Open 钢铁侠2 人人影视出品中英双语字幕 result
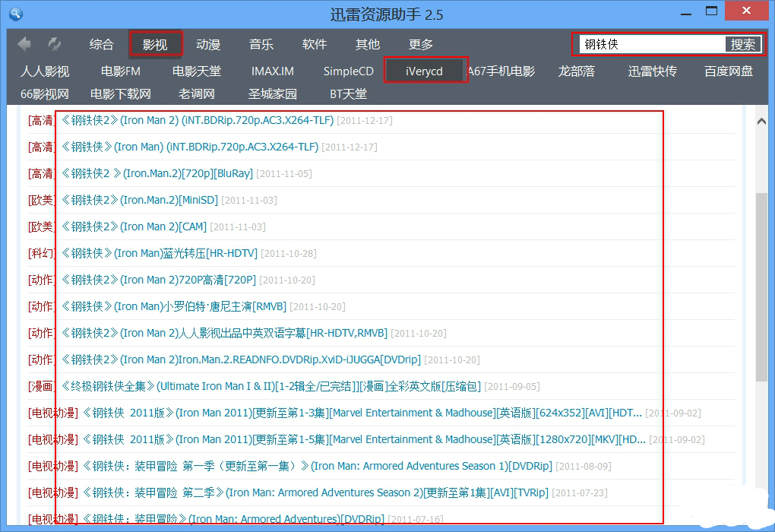 pyautogui.click(x=224, y=334)
